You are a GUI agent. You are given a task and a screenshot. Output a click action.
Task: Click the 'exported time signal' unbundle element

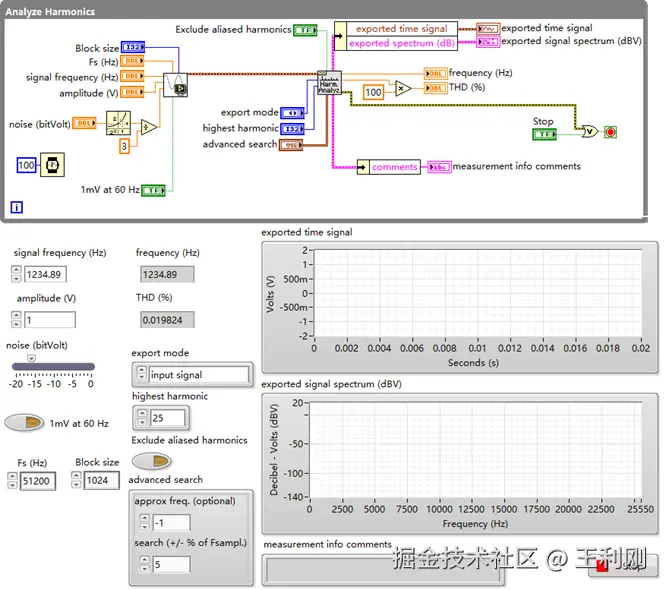point(402,28)
